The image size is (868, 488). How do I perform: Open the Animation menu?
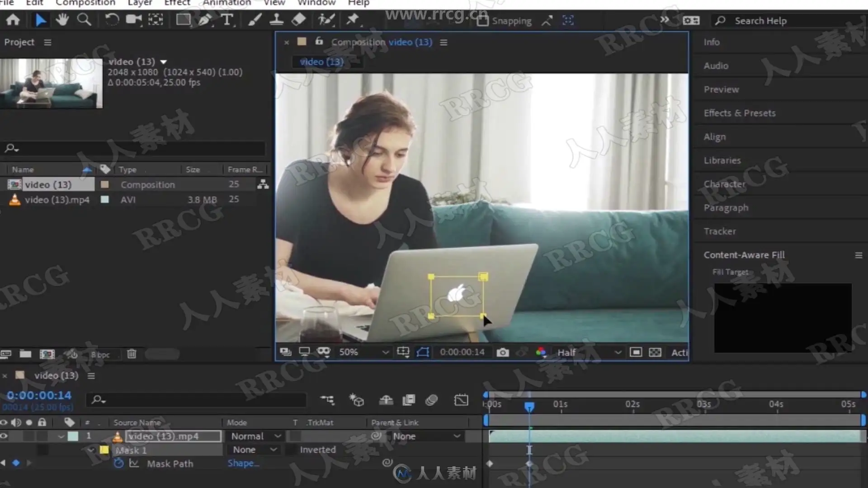(226, 3)
